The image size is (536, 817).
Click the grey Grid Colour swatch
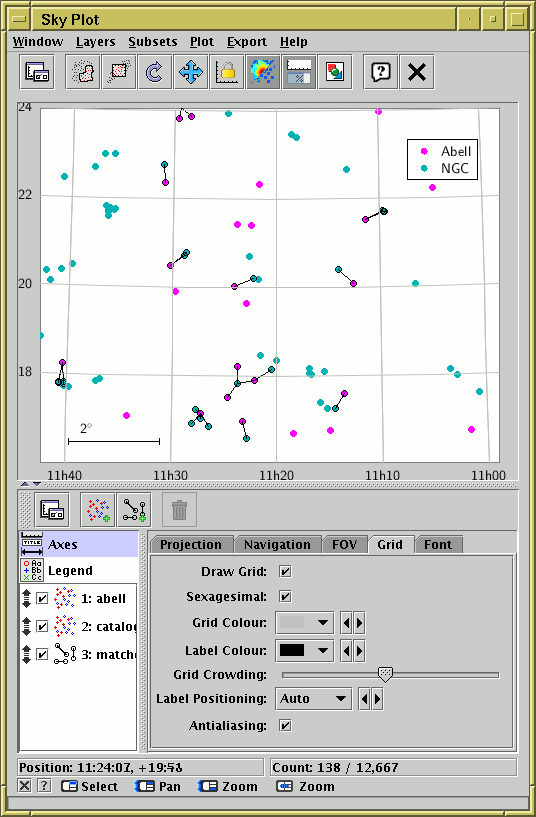(292, 622)
